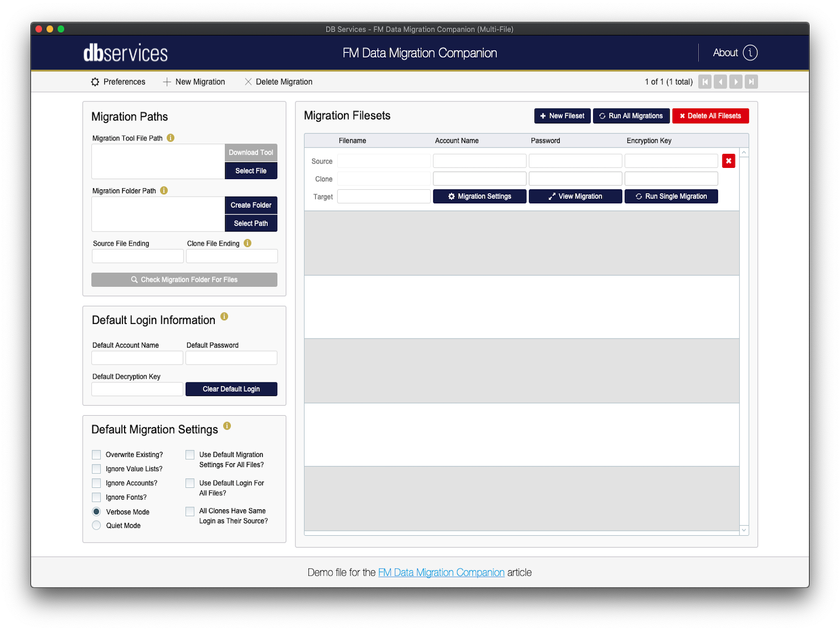
Task: Click the Source File Ending field
Action: click(138, 256)
